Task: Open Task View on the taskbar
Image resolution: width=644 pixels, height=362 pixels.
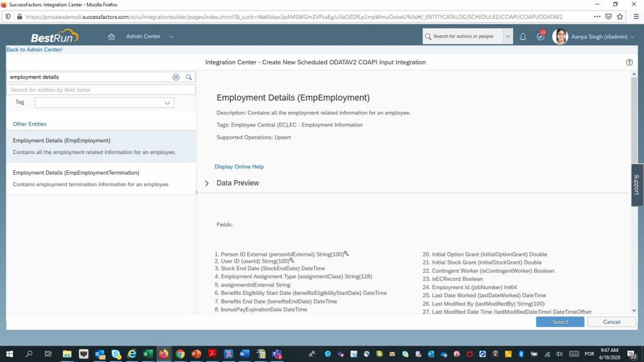Action: coord(48,354)
